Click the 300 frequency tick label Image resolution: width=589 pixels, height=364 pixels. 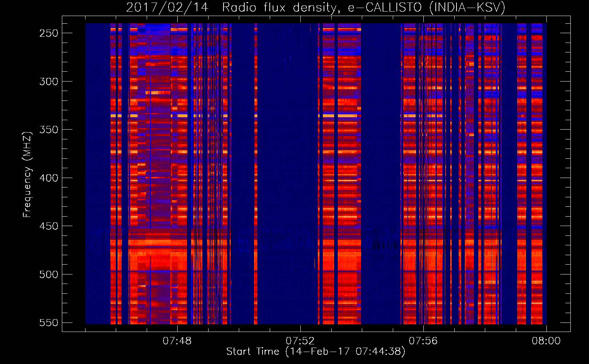click(49, 82)
